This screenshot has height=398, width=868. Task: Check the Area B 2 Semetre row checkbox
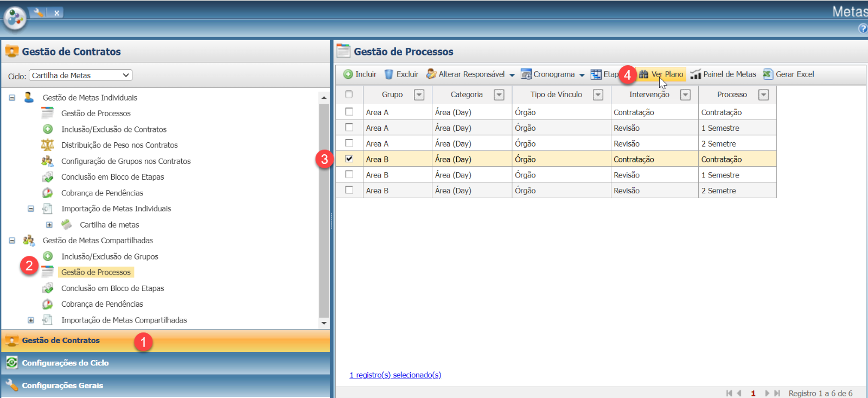pyautogui.click(x=349, y=191)
